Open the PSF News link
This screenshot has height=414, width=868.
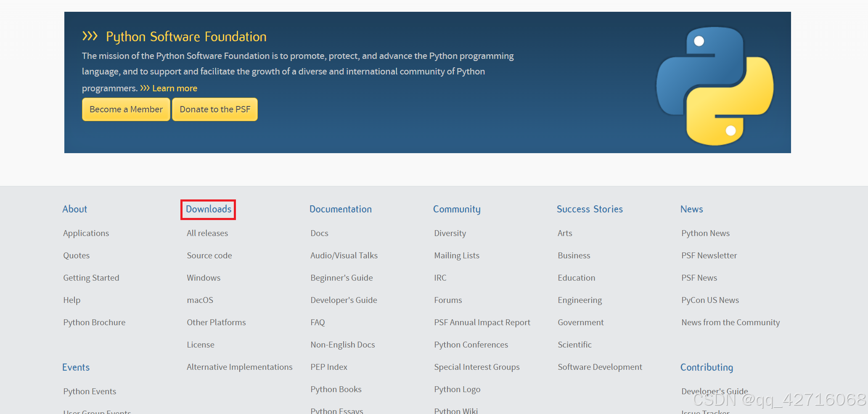[x=699, y=278]
